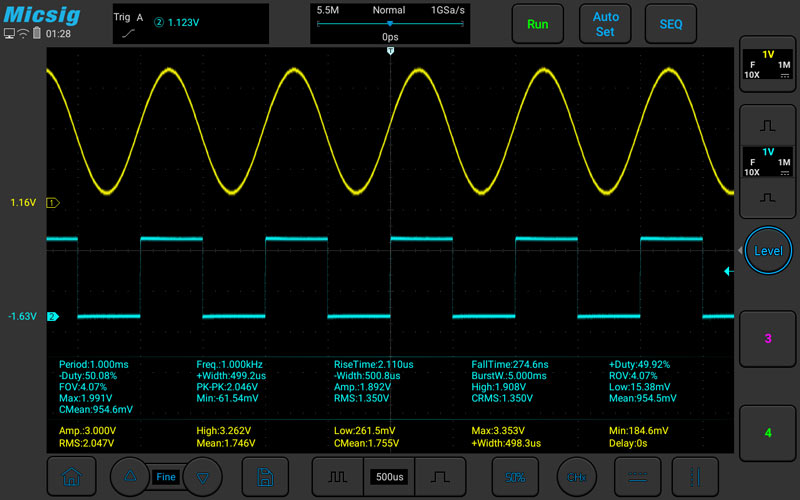Click the 01:28 clock
The width and height of the screenshot is (800, 500).
[58, 34]
